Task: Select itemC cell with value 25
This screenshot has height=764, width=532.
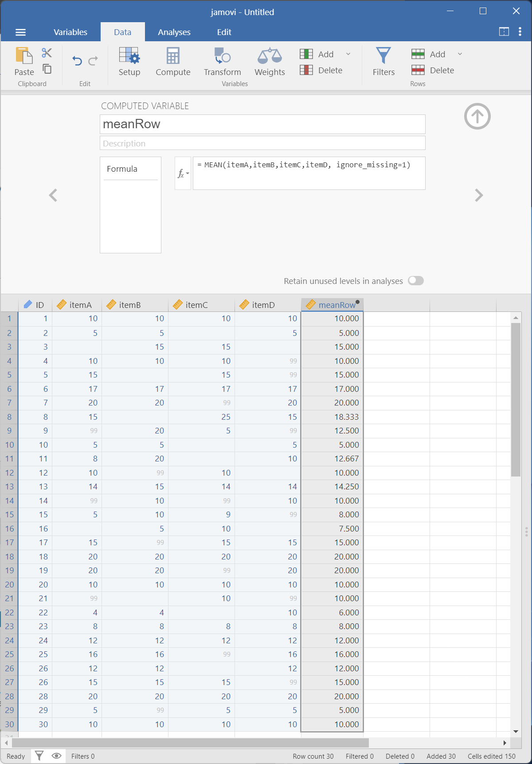Action: click(202, 417)
